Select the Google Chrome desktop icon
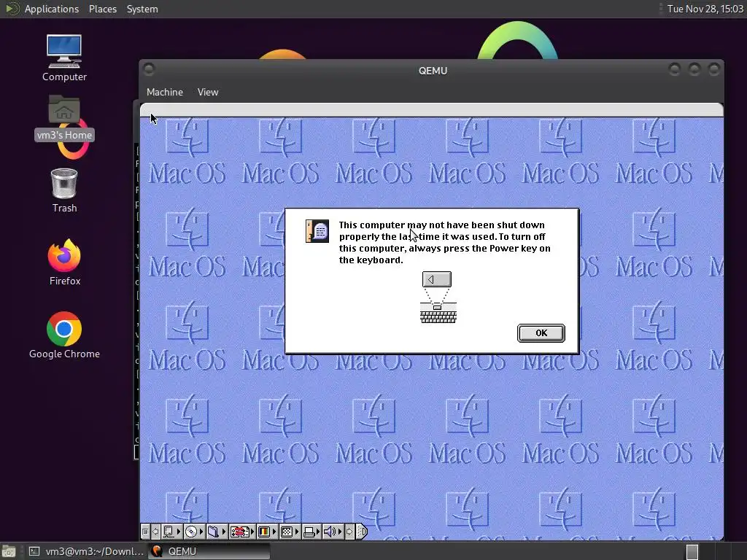Screen dimensions: 747x560 [x=64, y=335]
